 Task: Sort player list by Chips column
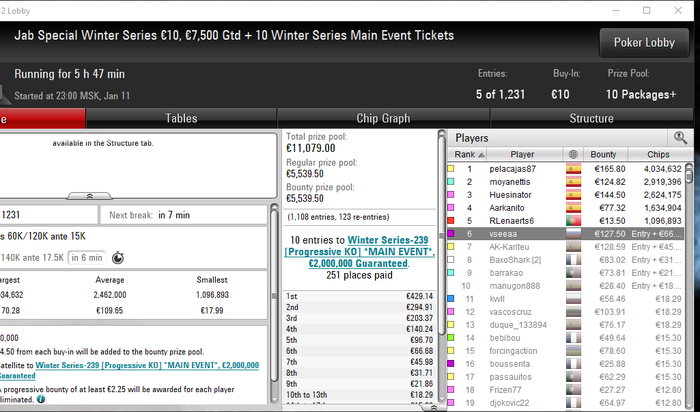click(658, 154)
